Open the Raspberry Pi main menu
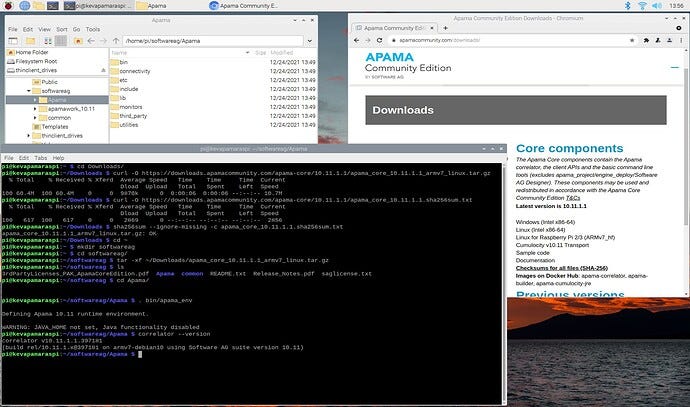Screen dimensions: 690x407 click(8, 6)
